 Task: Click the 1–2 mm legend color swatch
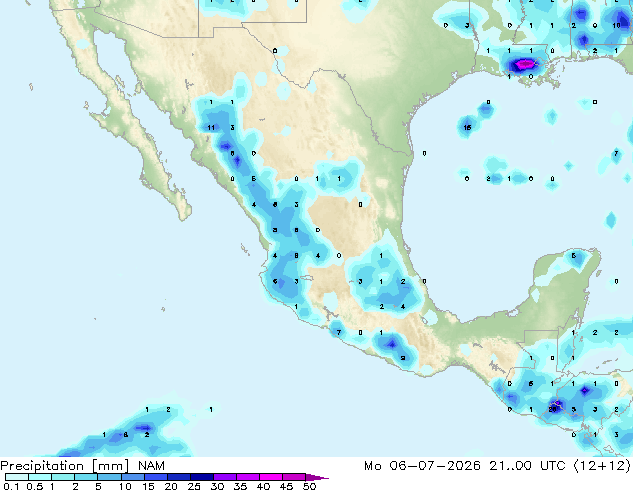pos(63,477)
